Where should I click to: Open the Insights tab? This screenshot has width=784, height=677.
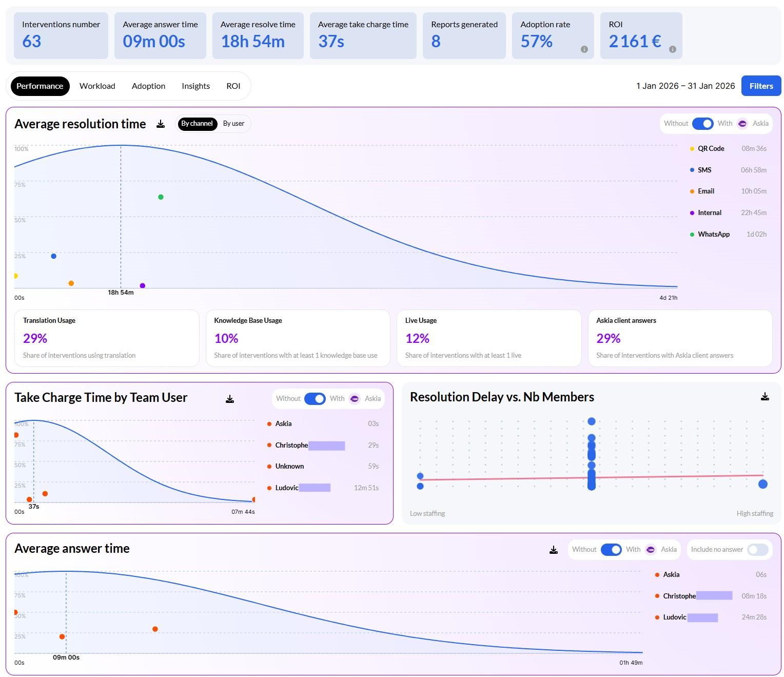195,86
